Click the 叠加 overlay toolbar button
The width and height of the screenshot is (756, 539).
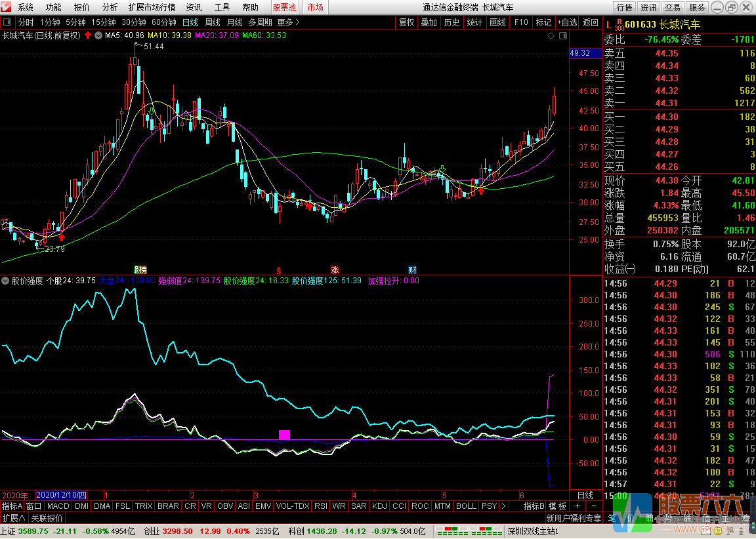429,23
